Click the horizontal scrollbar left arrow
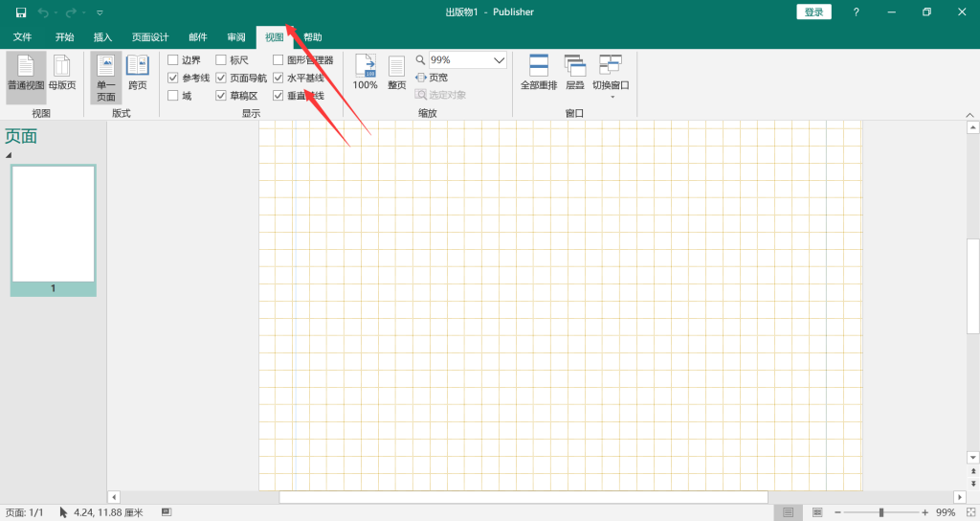Viewport: 980px width, 521px height. coord(113,497)
